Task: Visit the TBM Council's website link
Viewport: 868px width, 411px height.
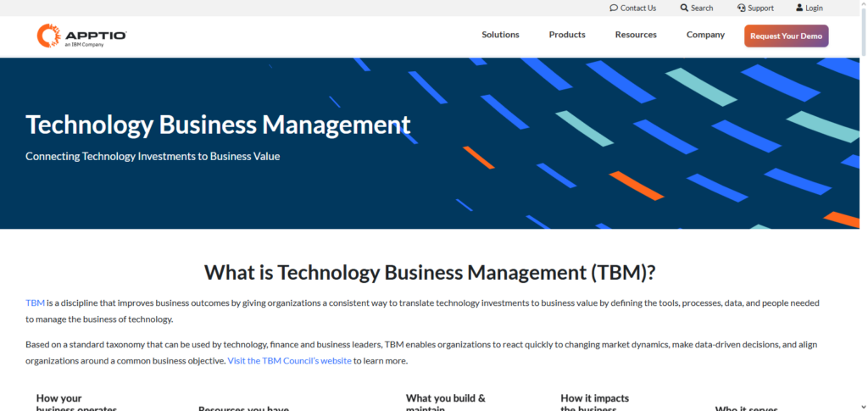Action: [x=290, y=361]
